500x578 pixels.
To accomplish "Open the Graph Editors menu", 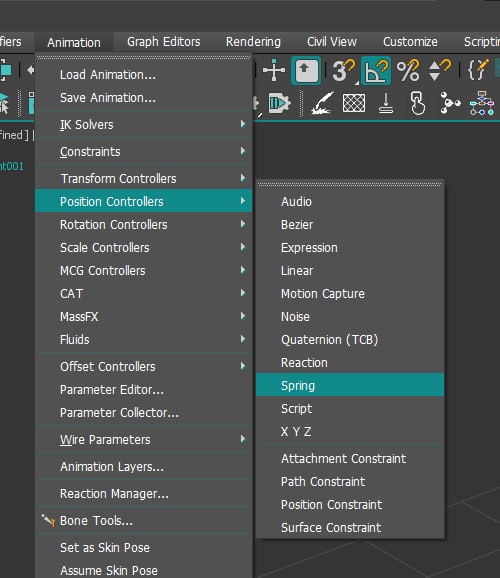I will [164, 42].
